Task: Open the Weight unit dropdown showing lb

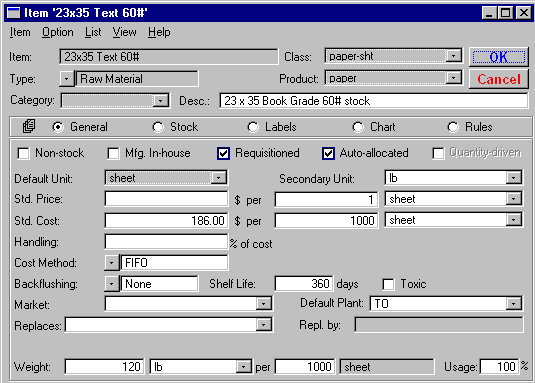Action: (x=243, y=367)
